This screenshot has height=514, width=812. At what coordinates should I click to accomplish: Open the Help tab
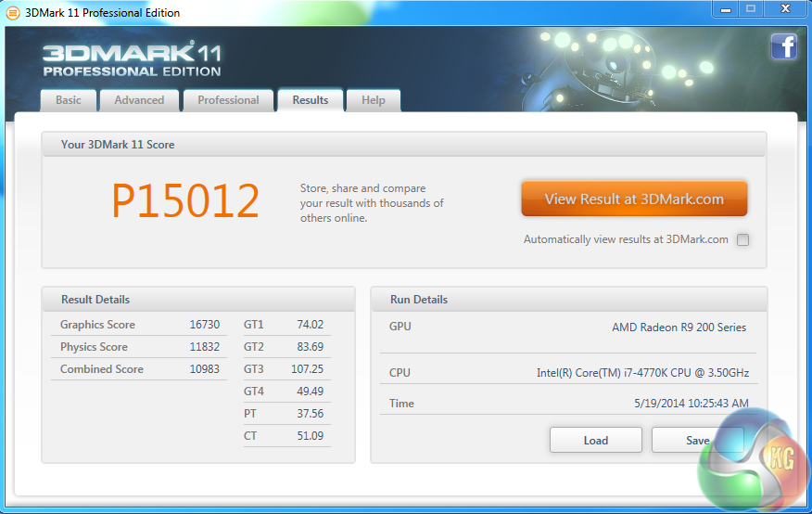point(374,100)
